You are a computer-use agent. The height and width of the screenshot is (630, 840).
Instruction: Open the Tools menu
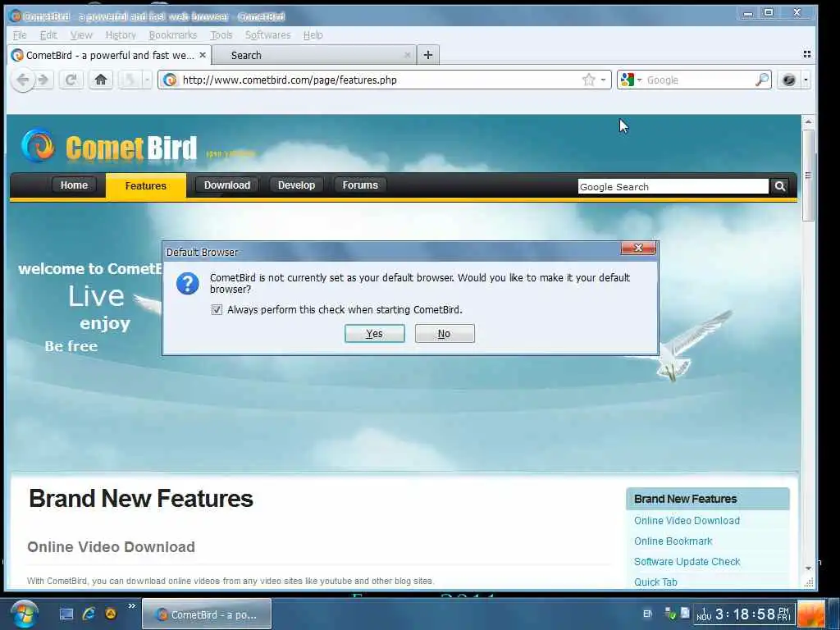click(221, 34)
